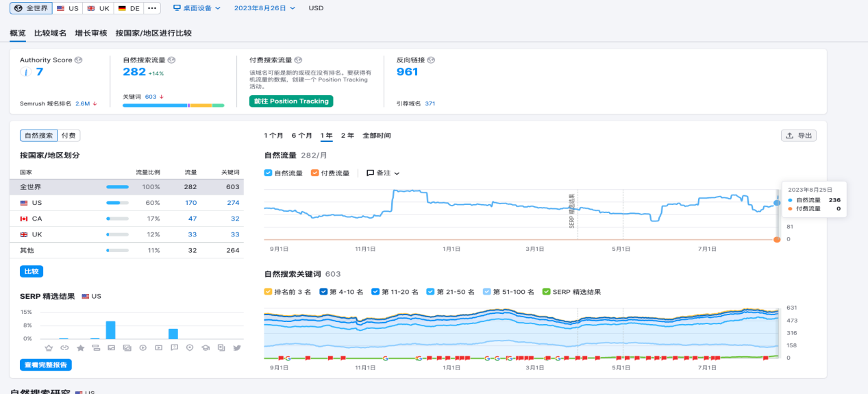Click the news document SERP icon
Screen dimensions: 868x394
(221, 348)
